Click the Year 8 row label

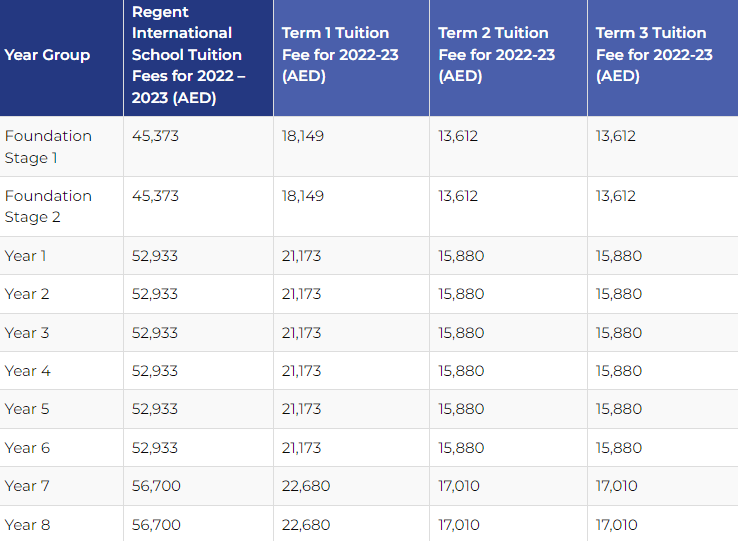[x=27, y=525]
